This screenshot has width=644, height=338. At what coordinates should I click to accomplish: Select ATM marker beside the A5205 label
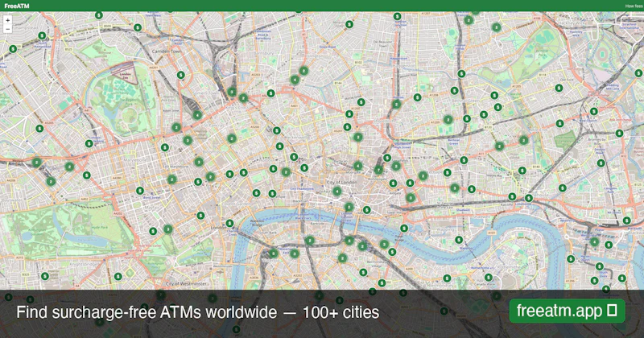click(39, 129)
